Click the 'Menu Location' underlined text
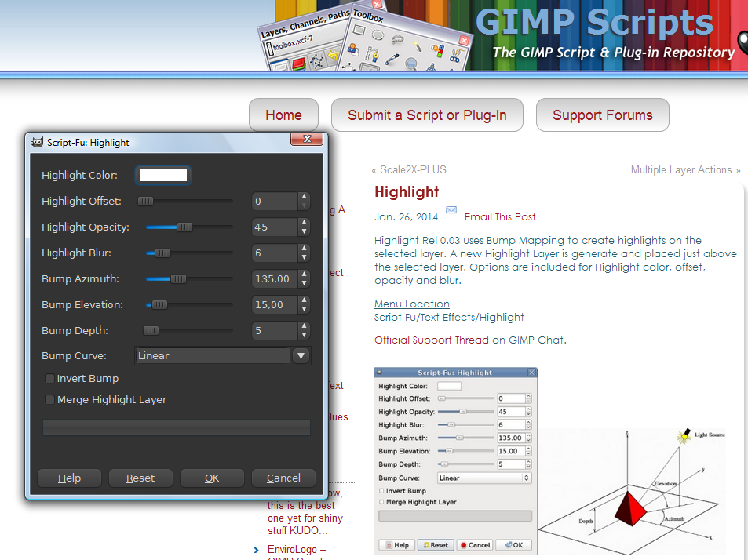Viewport: 748px width, 560px height. (412, 304)
